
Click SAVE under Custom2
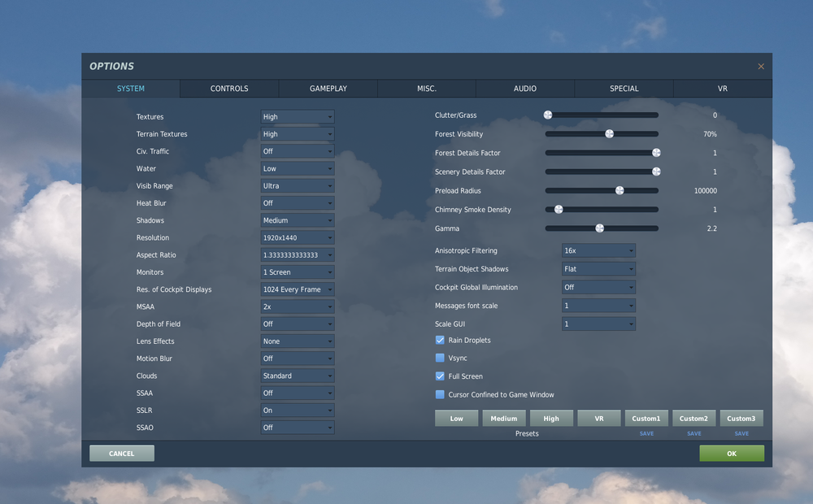[694, 433]
